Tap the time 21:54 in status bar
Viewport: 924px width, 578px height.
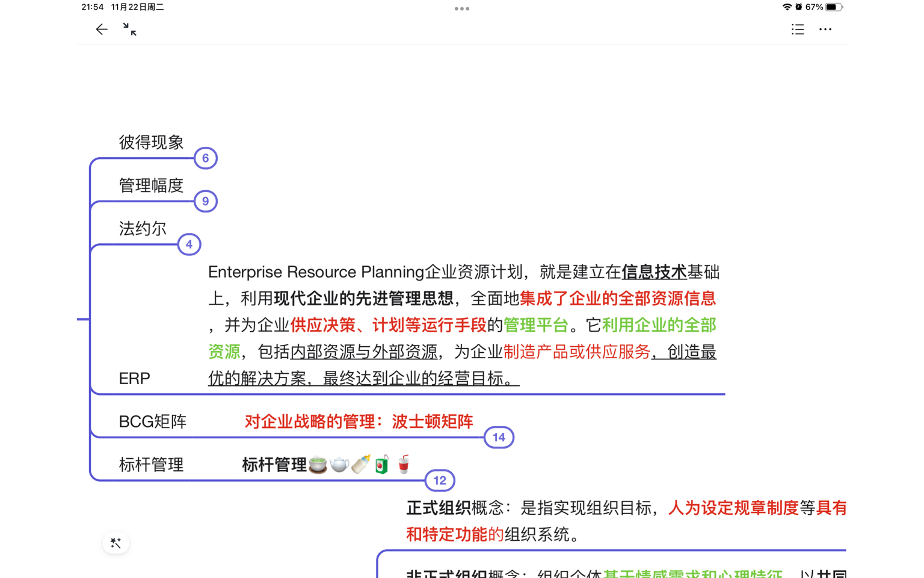click(93, 7)
